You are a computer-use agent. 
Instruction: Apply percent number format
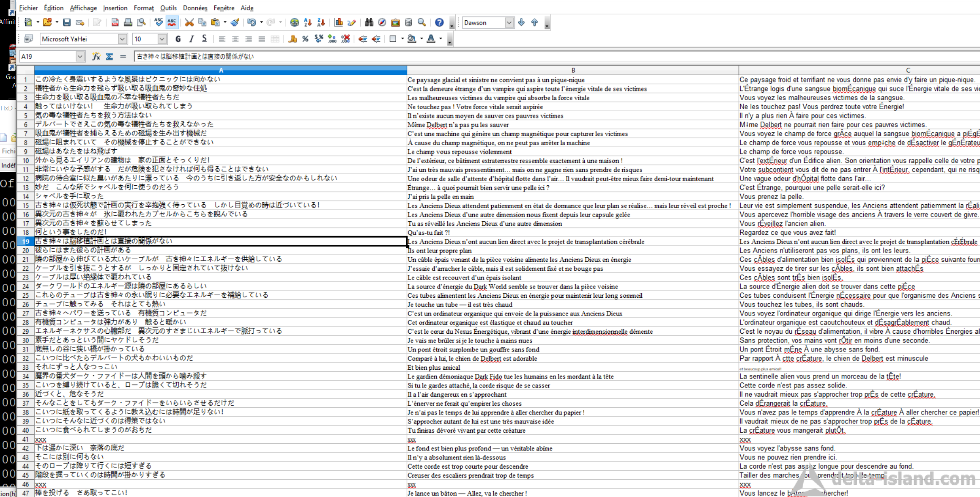(305, 39)
